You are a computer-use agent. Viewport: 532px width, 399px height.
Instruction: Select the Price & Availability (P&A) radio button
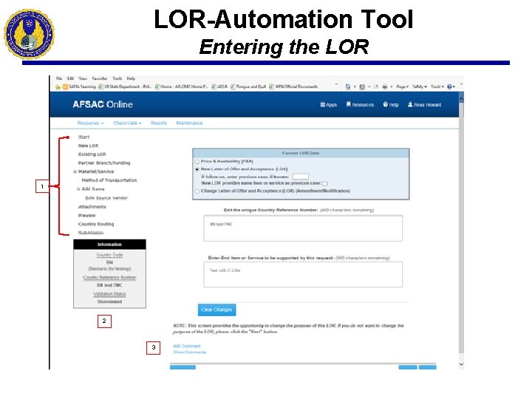tap(197, 162)
